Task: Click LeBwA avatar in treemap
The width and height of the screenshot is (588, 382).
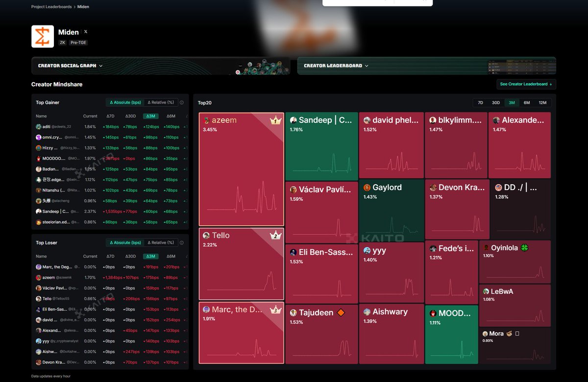Action: coord(486,291)
